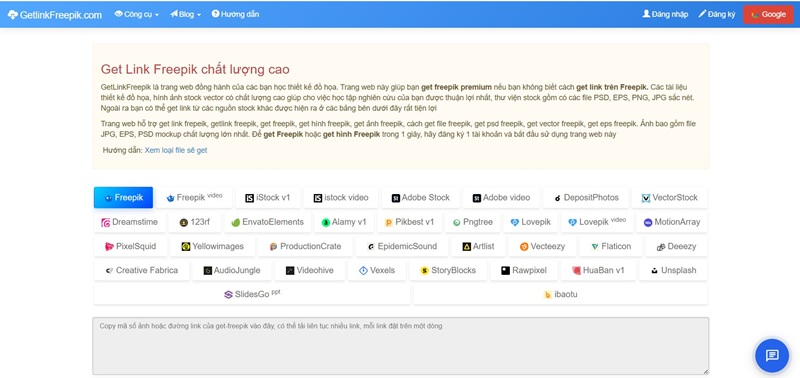Choose the Alamy v1 source
The image size is (800, 378).
tap(344, 222)
